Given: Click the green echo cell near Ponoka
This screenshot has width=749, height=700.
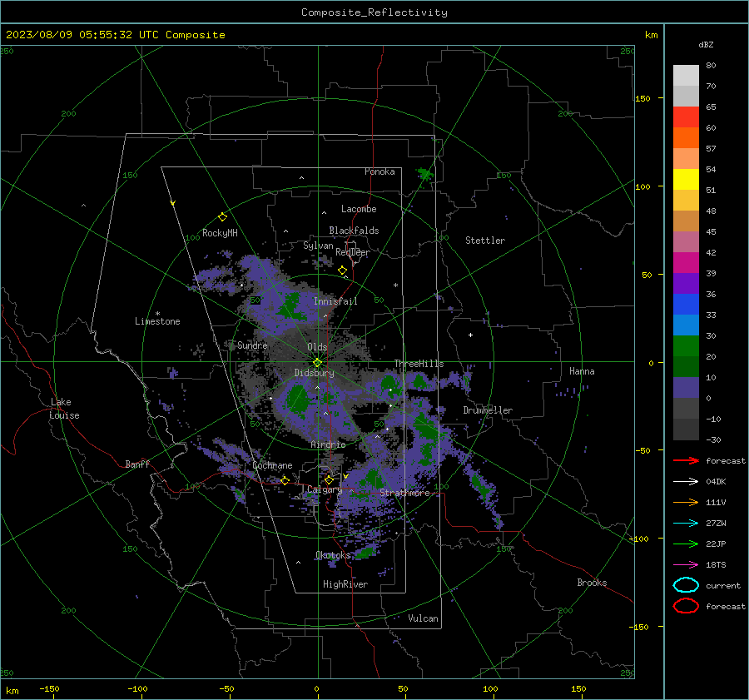Looking at the screenshot, I should [424, 173].
